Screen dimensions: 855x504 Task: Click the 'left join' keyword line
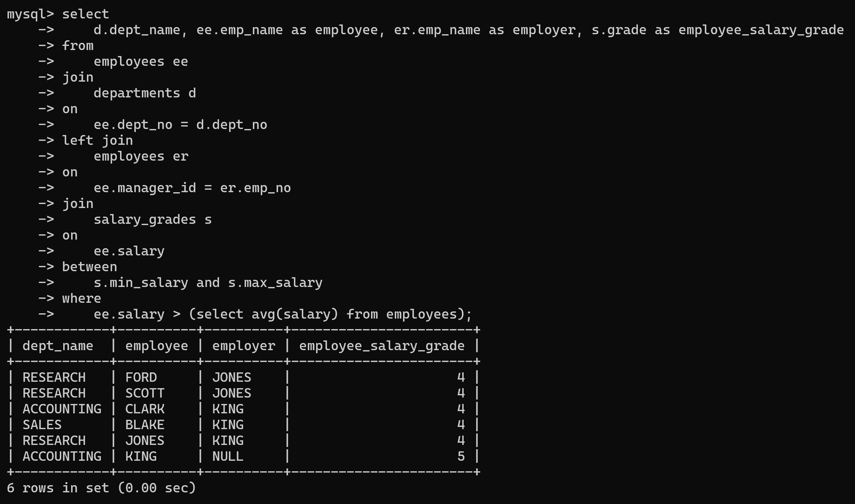click(x=97, y=141)
